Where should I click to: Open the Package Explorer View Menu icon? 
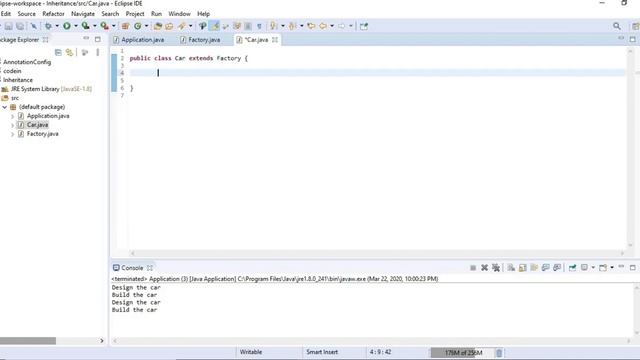click(x=98, y=52)
